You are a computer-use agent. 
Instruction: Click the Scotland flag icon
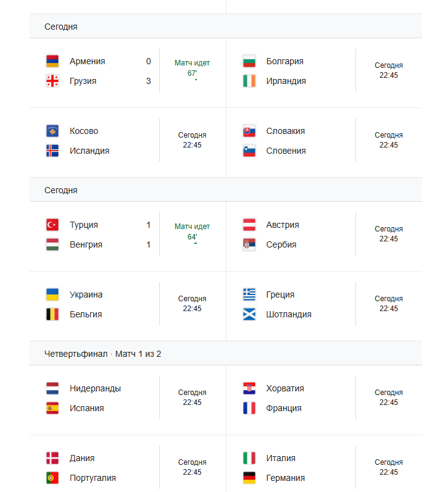(x=249, y=314)
